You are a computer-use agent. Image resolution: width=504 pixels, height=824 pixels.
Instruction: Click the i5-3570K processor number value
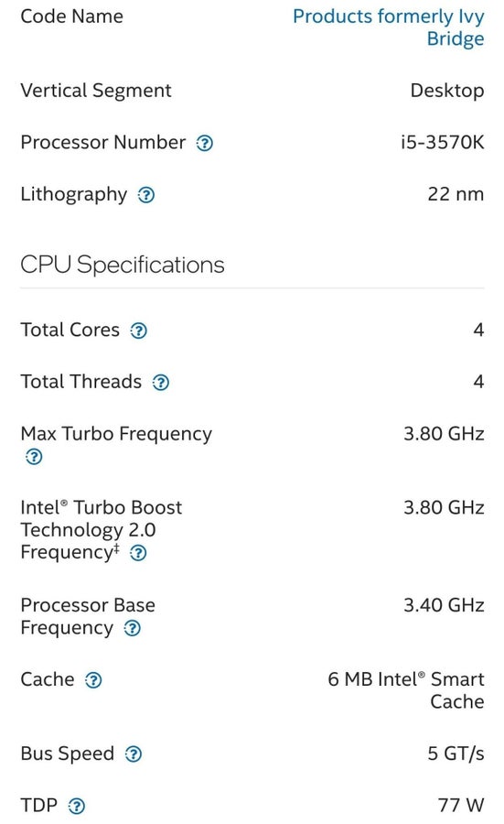[x=442, y=143]
